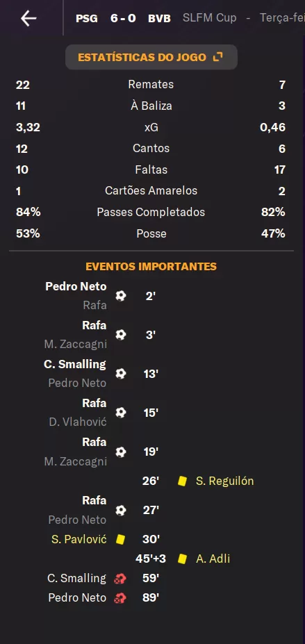
Task: Click the PSG 6 - 0 BVB scoreline
Action: 123,19
